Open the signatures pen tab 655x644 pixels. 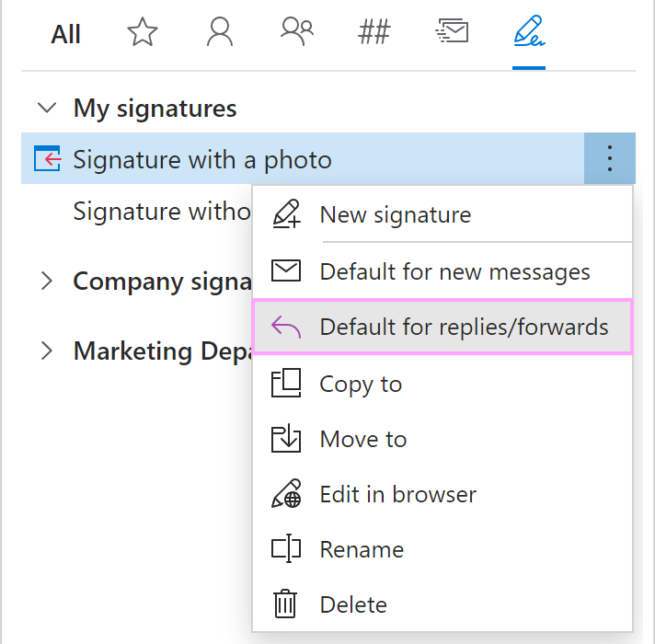pos(529,31)
